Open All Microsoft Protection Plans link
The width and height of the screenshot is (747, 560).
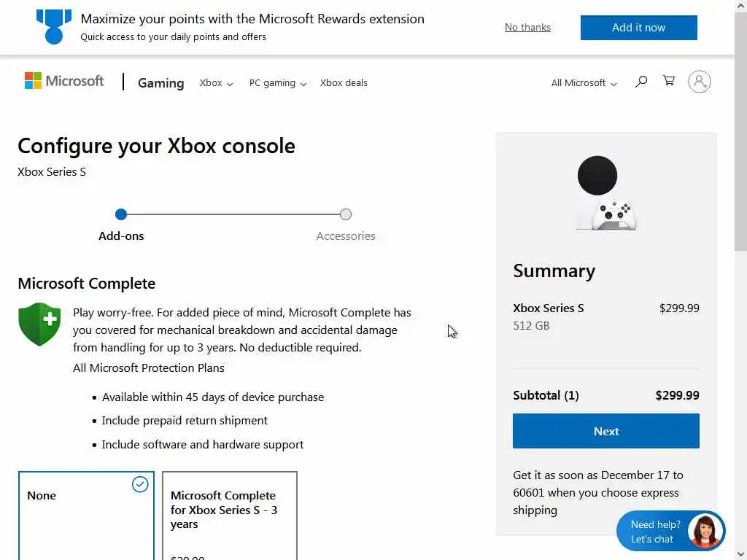(149, 367)
